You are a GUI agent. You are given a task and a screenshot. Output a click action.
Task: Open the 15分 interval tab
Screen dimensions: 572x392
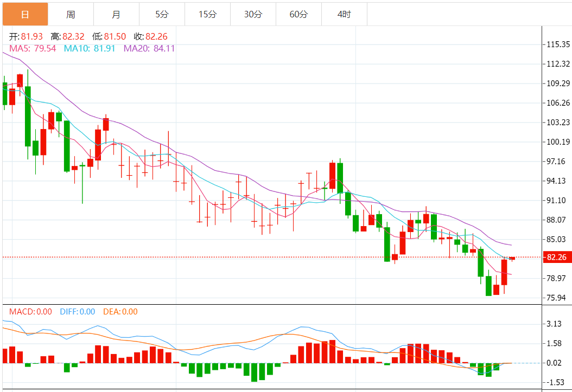207,14
